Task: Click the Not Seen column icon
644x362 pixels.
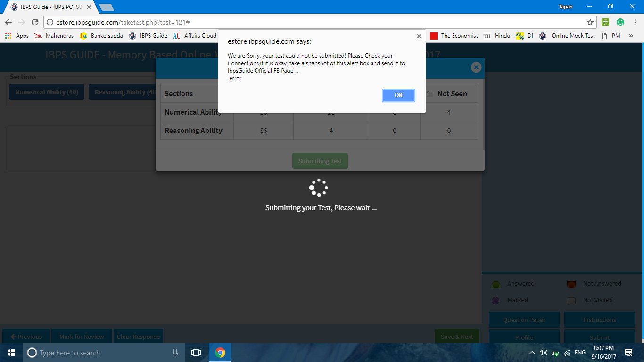Action: point(430,94)
